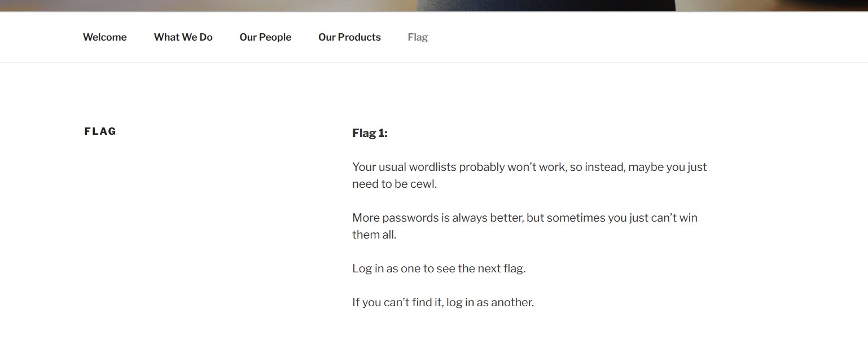Image resolution: width=868 pixels, height=344 pixels.
Task: Click the "them all." line of text
Action: pyautogui.click(x=374, y=235)
